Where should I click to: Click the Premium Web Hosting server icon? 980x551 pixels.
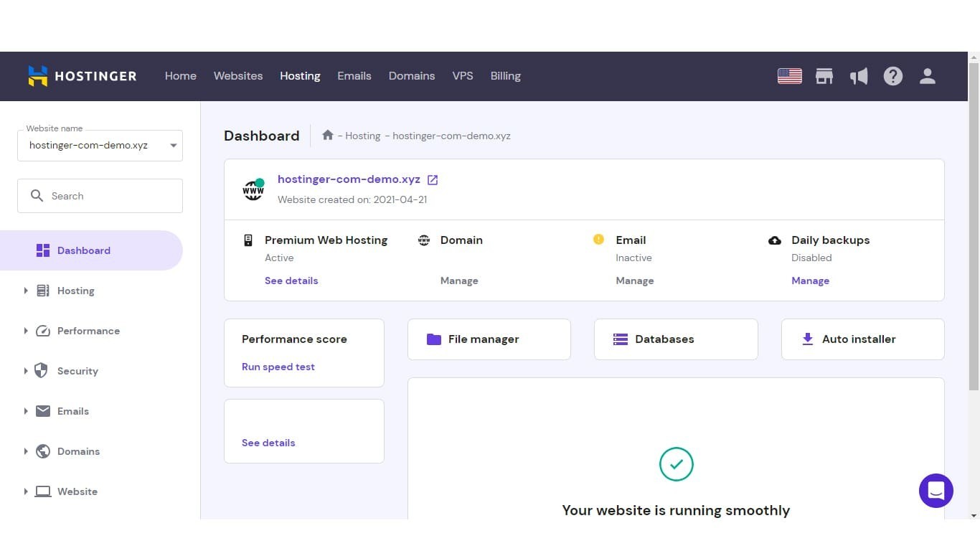248,240
